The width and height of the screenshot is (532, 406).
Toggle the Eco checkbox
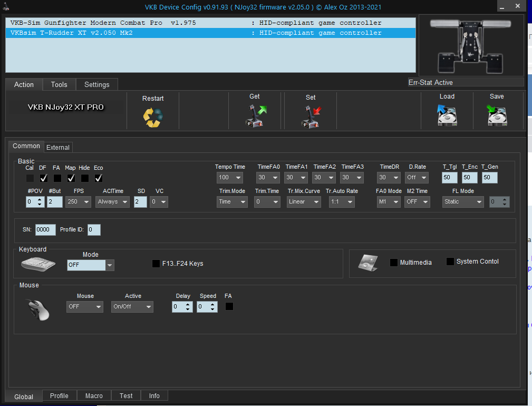pos(99,178)
